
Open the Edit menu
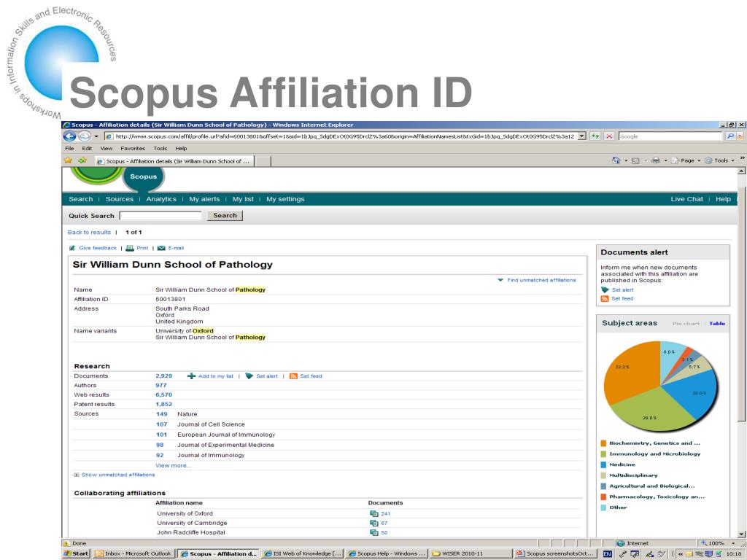tap(87, 149)
